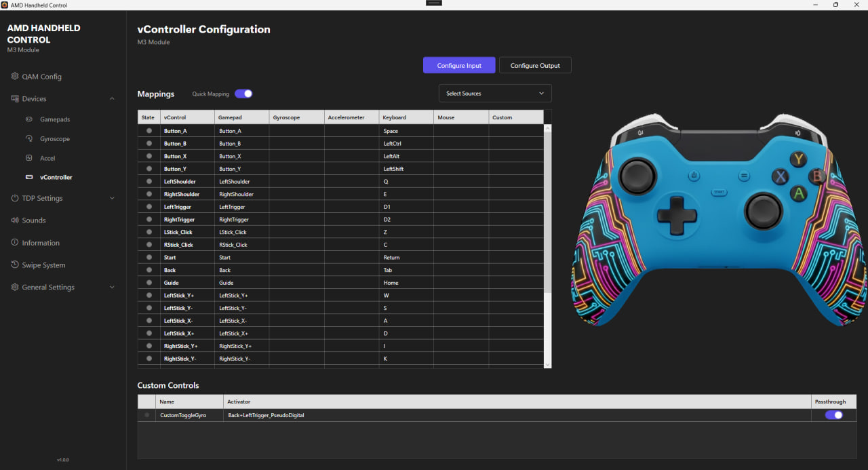Click the state dot for Guide row

149,283
